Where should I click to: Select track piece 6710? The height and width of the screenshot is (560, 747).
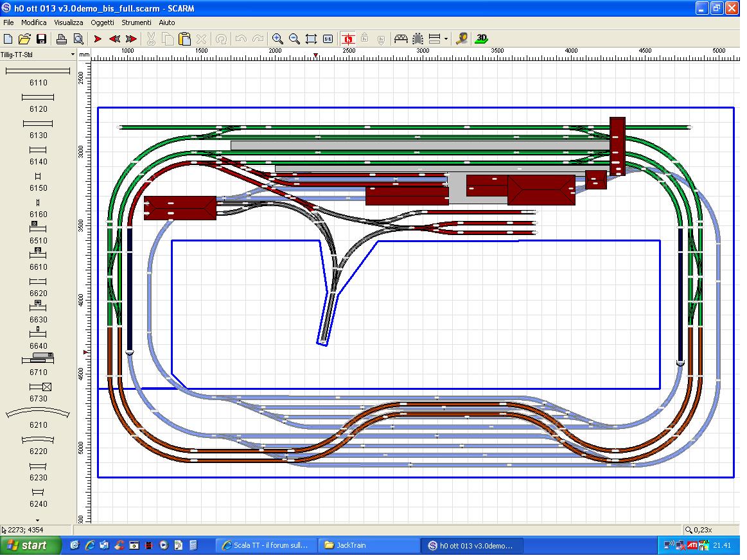[38, 365]
